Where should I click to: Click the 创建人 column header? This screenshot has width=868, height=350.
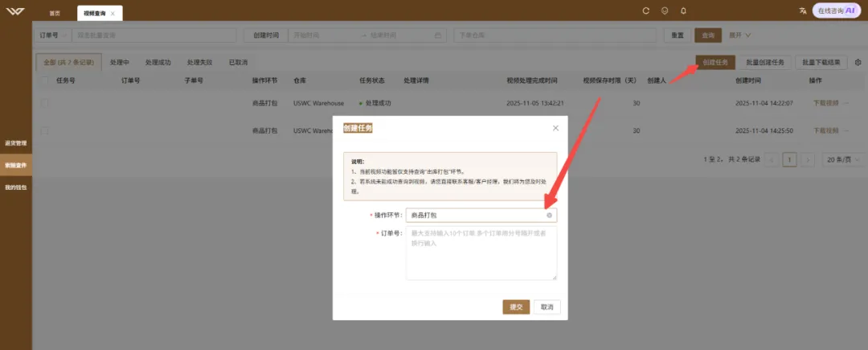[x=656, y=80]
